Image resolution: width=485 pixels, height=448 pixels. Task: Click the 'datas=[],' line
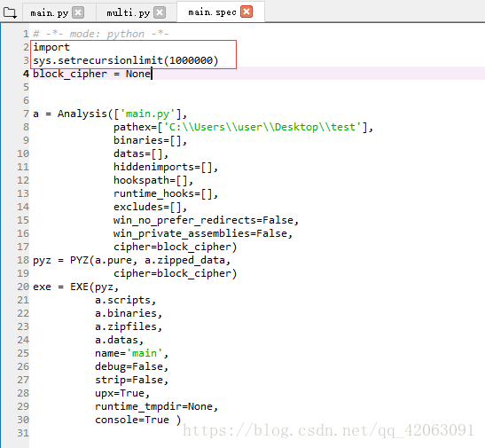[141, 153]
